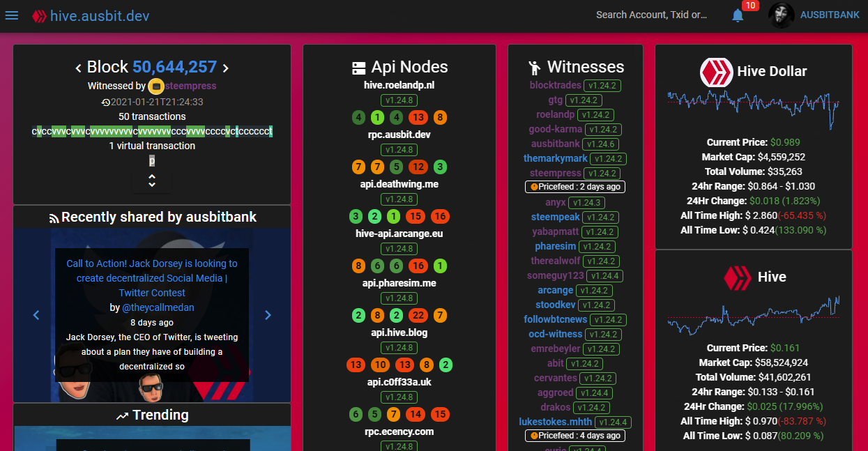Open the gtg witness
868x451 pixels.
pos(556,100)
